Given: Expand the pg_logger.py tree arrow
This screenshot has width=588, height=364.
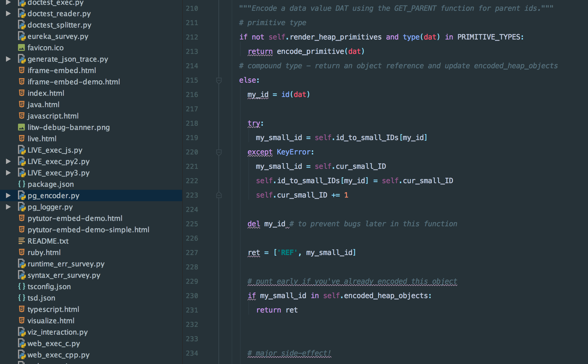Looking at the screenshot, I should 8,207.
